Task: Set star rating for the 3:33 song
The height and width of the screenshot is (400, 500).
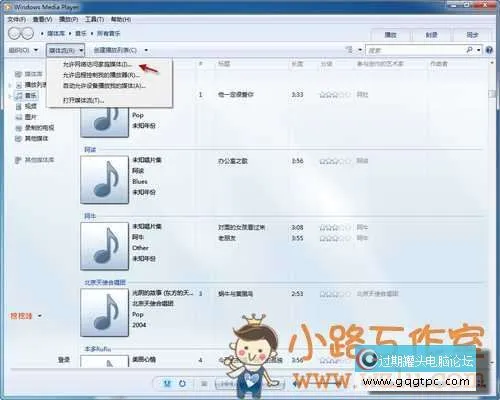Action: [x=335, y=95]
